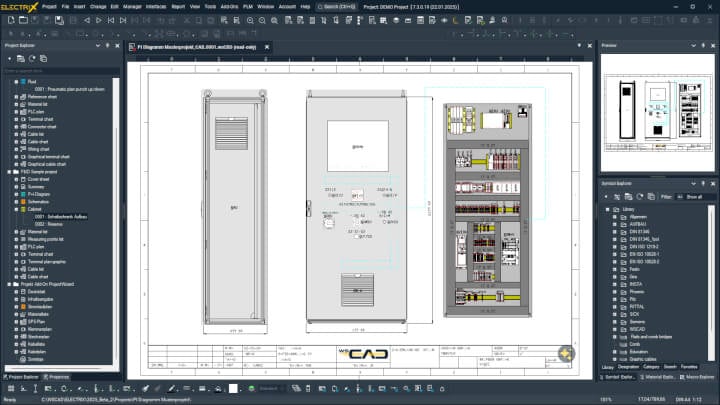Open the Interfaces menu
This screenshot has width=720, height=405.
point(156,6)
